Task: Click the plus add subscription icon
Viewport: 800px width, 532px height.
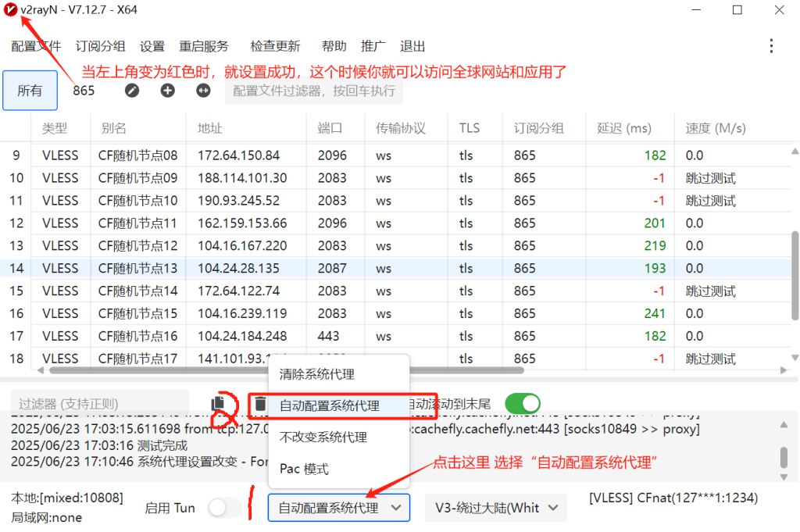Action: click(x=168, y=91)
